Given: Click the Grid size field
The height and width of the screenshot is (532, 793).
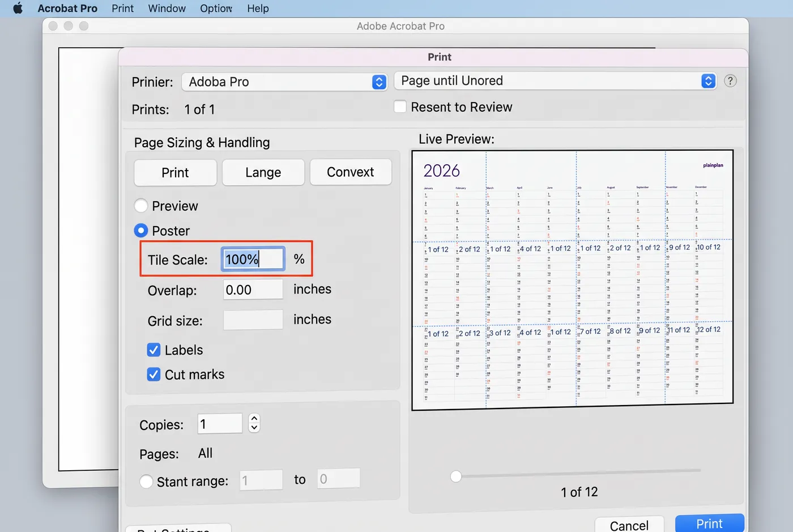Looking at the screenshot, I should tap(253, 320).
